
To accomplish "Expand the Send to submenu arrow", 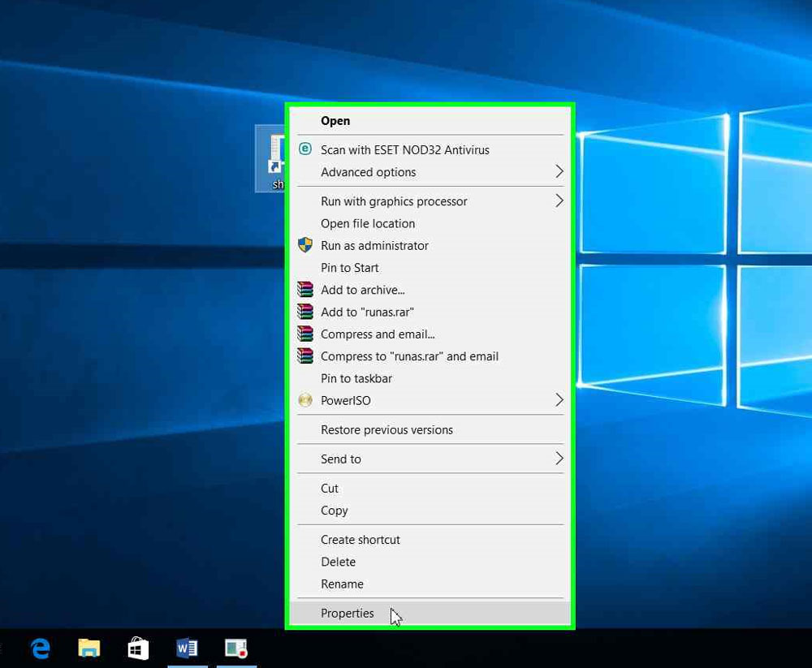I will 559,459.
